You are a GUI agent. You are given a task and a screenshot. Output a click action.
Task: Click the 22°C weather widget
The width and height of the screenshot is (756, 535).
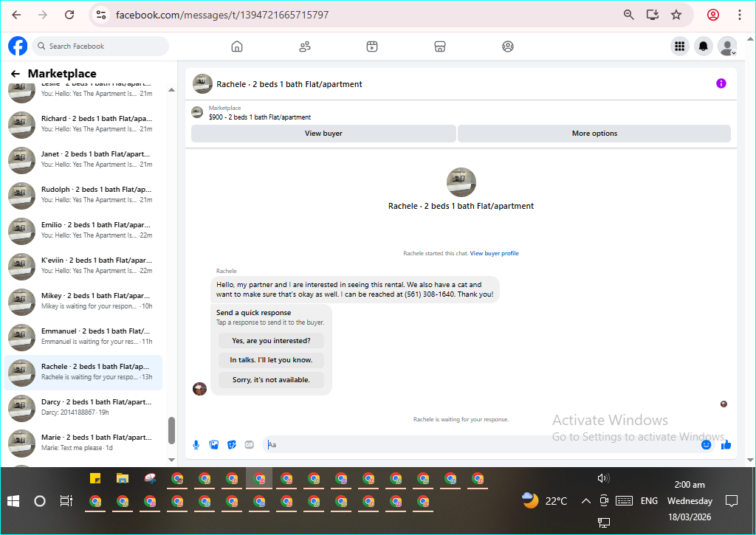coord(545,501)
